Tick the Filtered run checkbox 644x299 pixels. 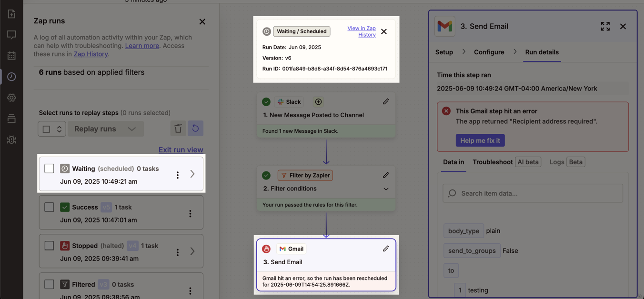tap(49, 284)
